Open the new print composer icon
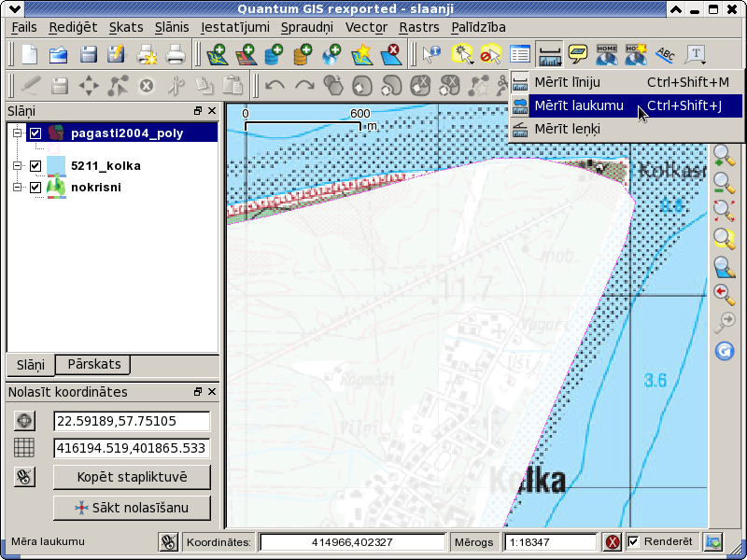 coord(147,54)
